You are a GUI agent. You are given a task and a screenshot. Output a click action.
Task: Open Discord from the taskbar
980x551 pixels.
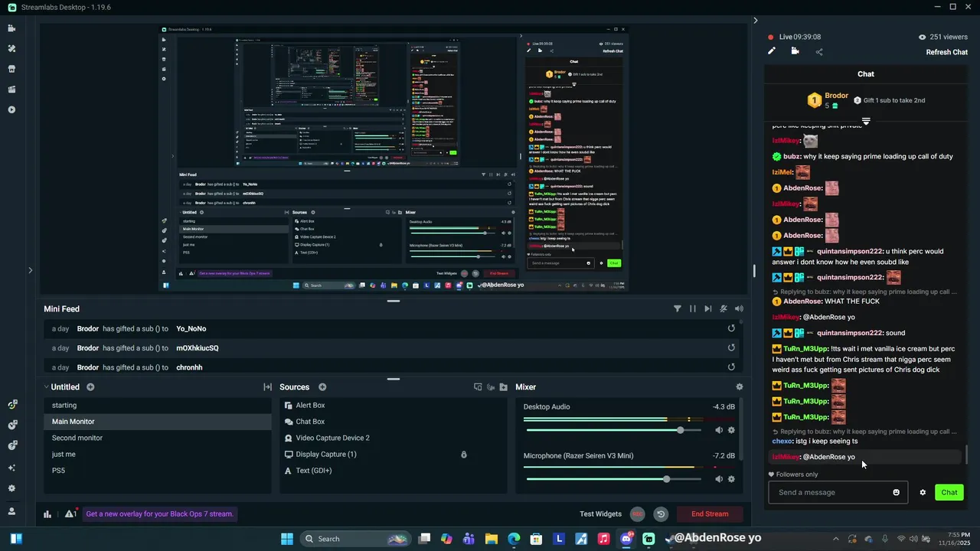626,539
